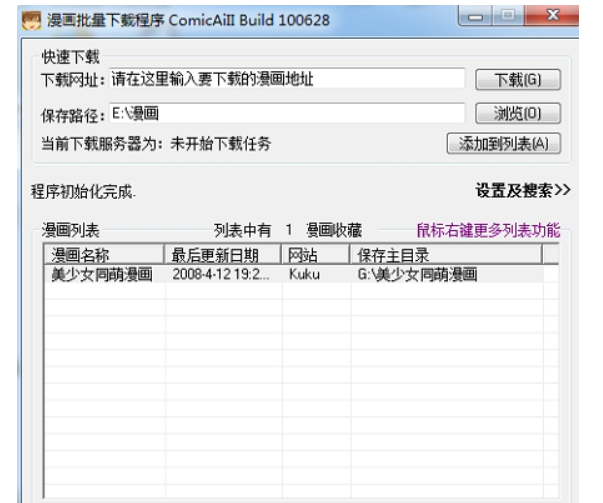
Task: Sort list by 漫画名称 column header
Action: pos(103,255)
